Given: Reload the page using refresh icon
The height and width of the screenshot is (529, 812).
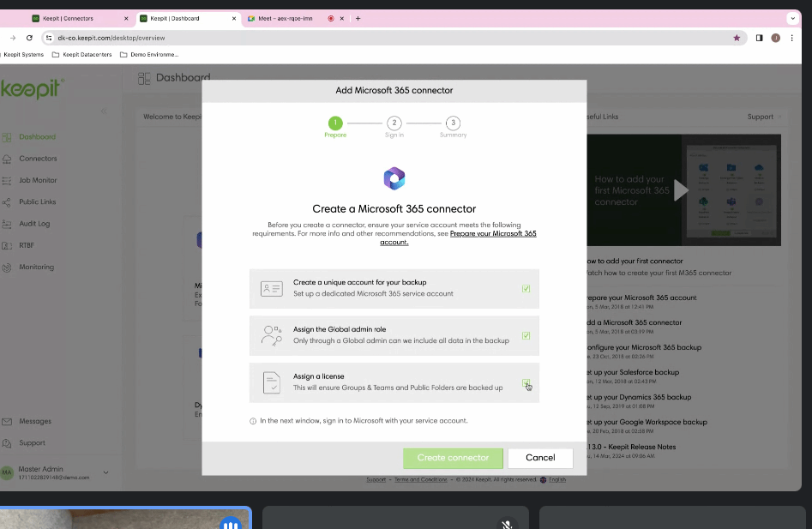Looking at the screenshot, I should (29, 38).
